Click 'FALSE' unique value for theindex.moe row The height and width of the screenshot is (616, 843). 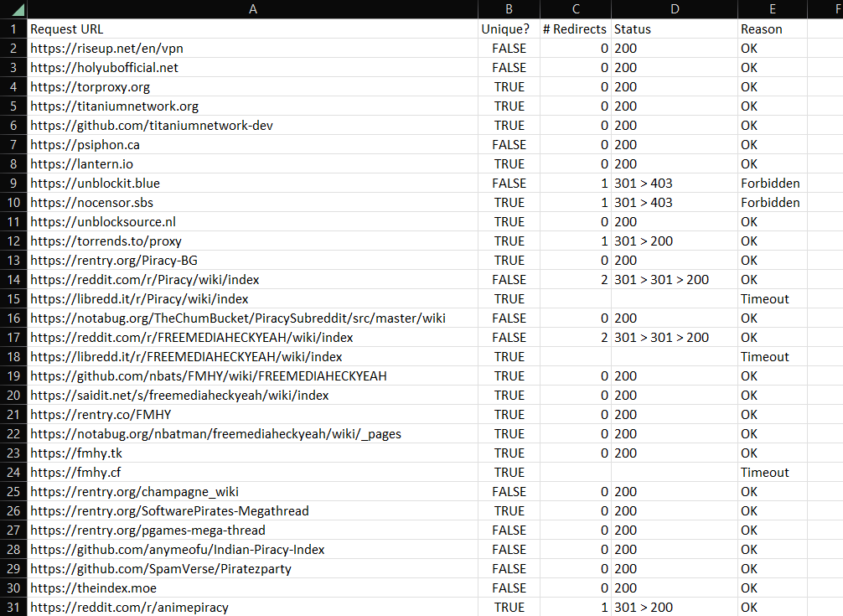[509, 588]
